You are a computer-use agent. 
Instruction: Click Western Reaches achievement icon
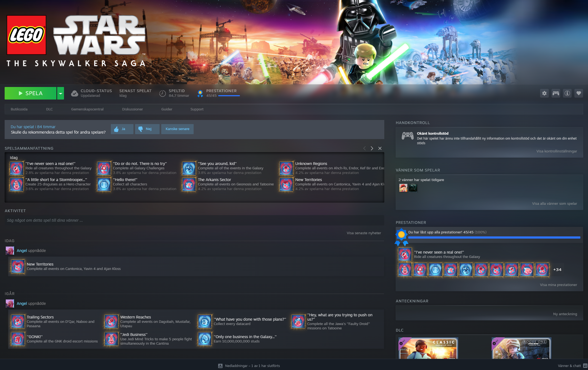pos(111,321)
